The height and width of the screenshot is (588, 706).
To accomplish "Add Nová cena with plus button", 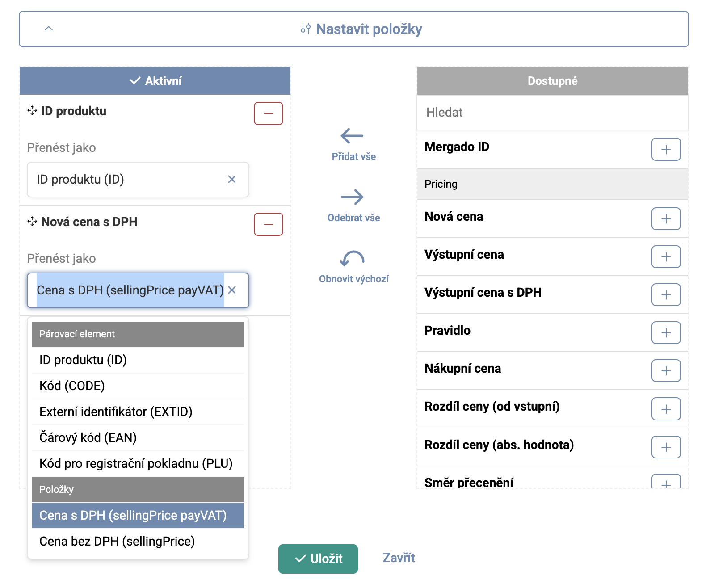I will click(666, 219).
